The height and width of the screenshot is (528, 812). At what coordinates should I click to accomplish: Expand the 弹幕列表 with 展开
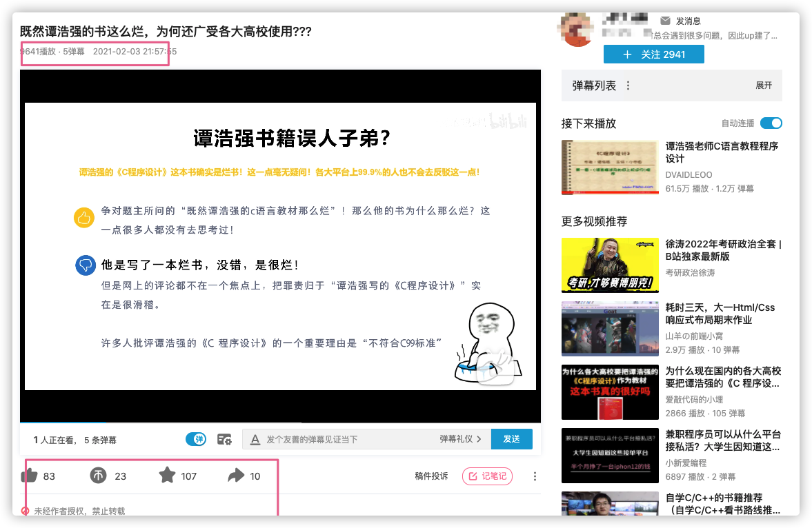tap(764, 85)
